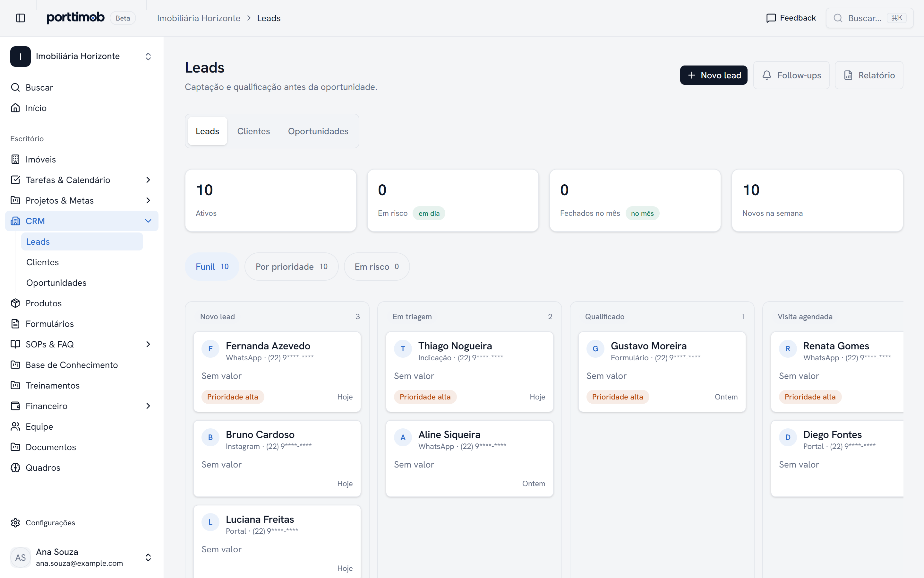The width and height of the screenshot is (924, 578).
Task: Click the Quadros brain icon
Action: tap(15, 468)
